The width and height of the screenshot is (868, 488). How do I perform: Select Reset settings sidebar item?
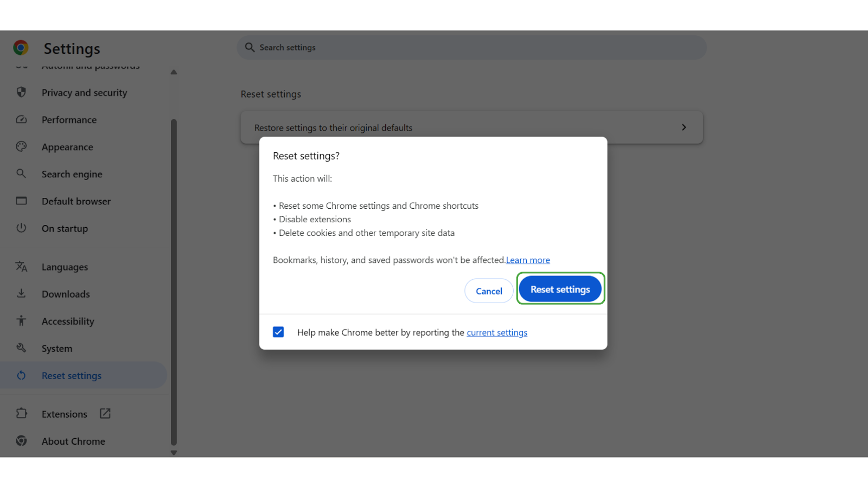tap(84, 375)
